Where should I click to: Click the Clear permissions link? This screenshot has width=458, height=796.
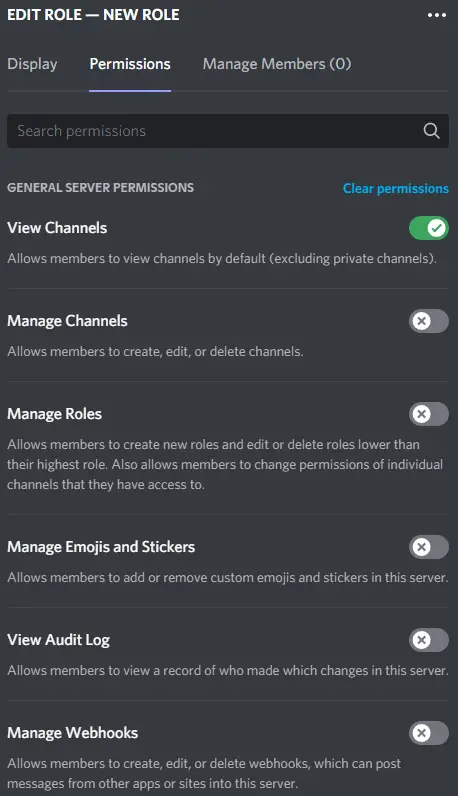396,188
